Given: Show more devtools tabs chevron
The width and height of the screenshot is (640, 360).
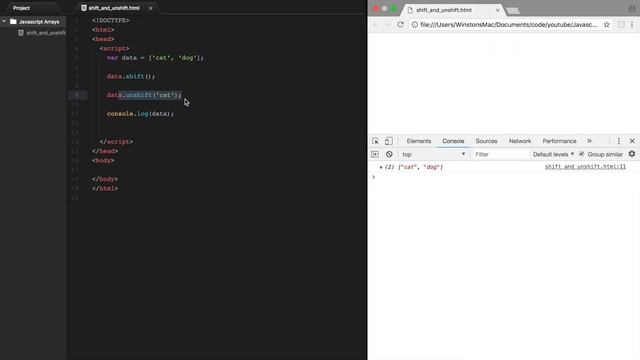Looking at the screenshot, I should click(589, 141).
